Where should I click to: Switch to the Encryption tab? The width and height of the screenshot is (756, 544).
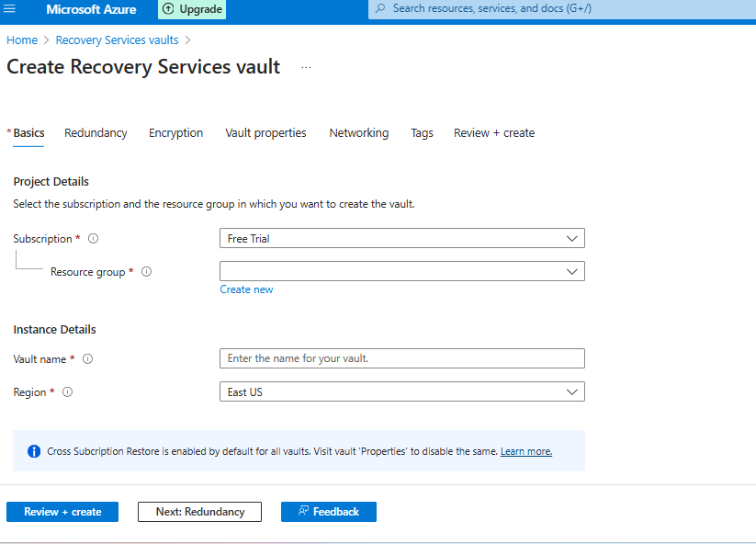(x=175, y=133)
